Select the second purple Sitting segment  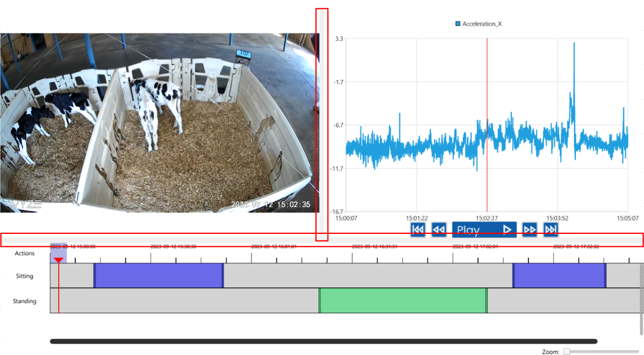coord(559,276)
